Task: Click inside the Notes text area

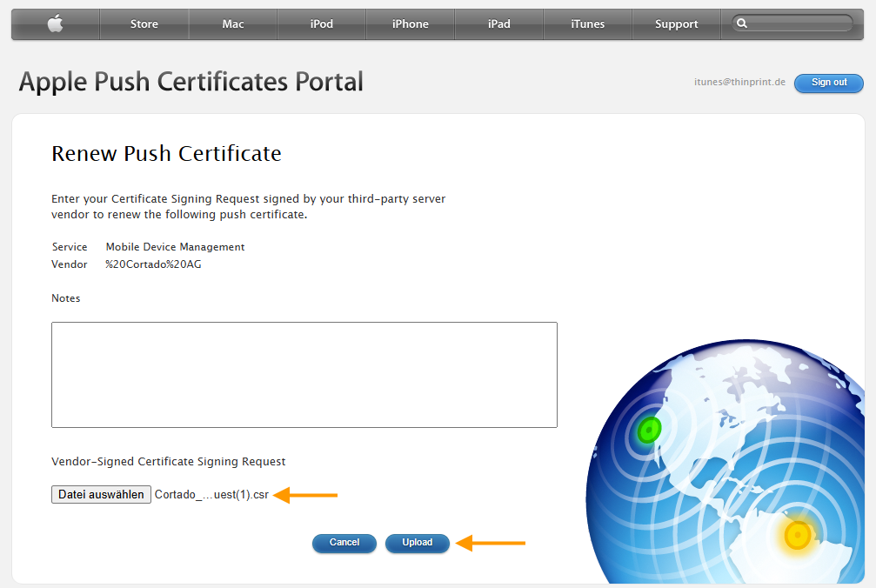Action: coord(304,375)
